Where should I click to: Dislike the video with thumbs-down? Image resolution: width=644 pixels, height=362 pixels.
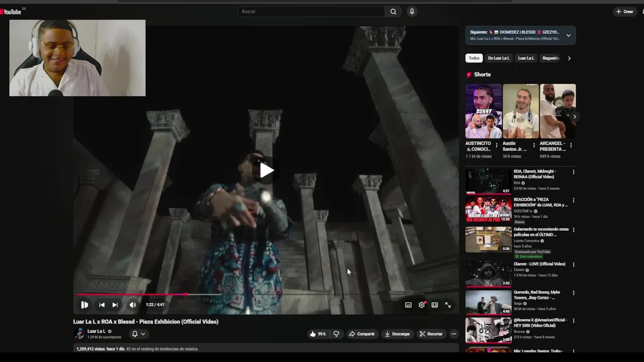[x=336, y=334]
